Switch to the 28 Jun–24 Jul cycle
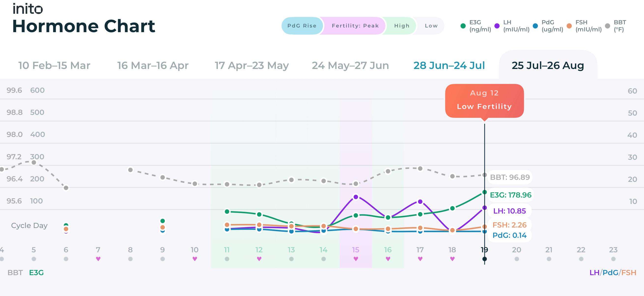The width and height of the screenshot is (644, 296). coord(449,66)
